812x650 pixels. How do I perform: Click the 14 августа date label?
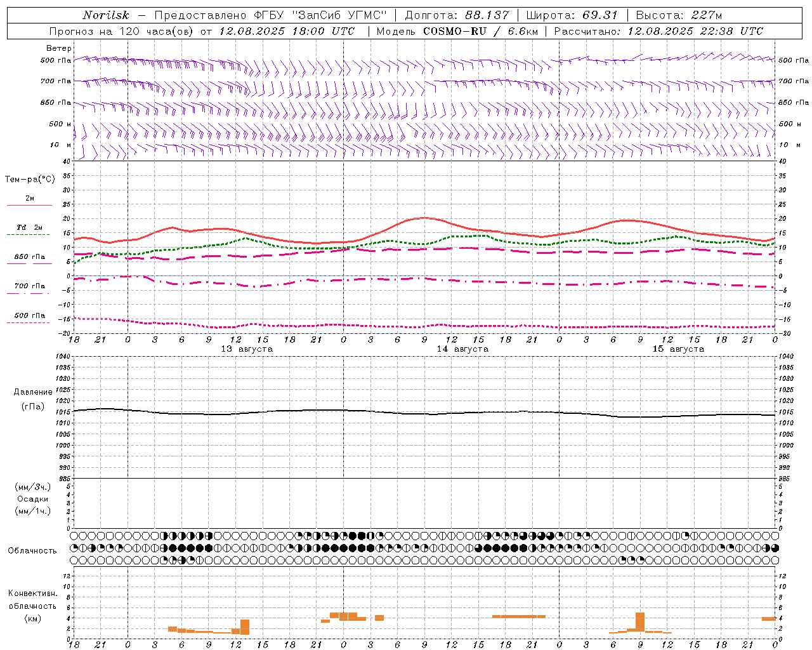coord(462,349)
